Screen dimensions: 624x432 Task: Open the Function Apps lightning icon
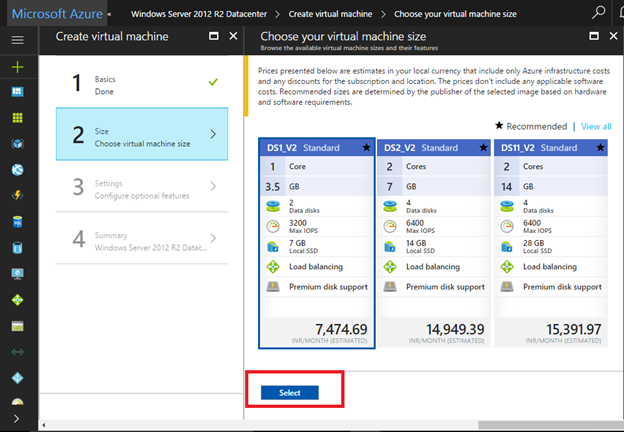click(x=18, y=196)
